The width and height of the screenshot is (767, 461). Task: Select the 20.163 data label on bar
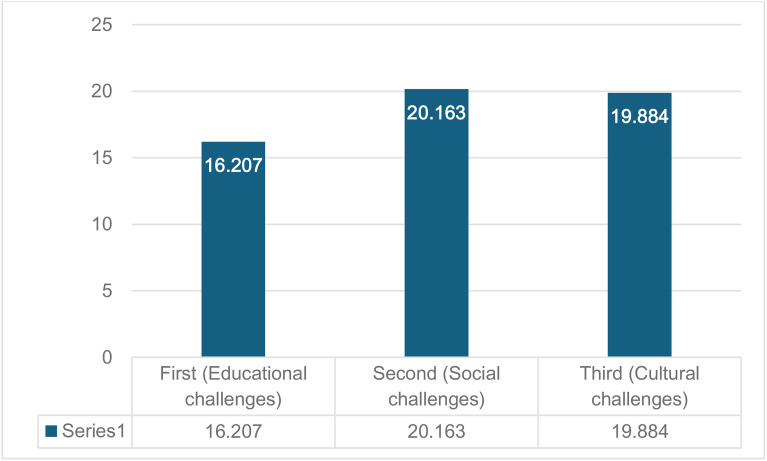coord(436,113)
